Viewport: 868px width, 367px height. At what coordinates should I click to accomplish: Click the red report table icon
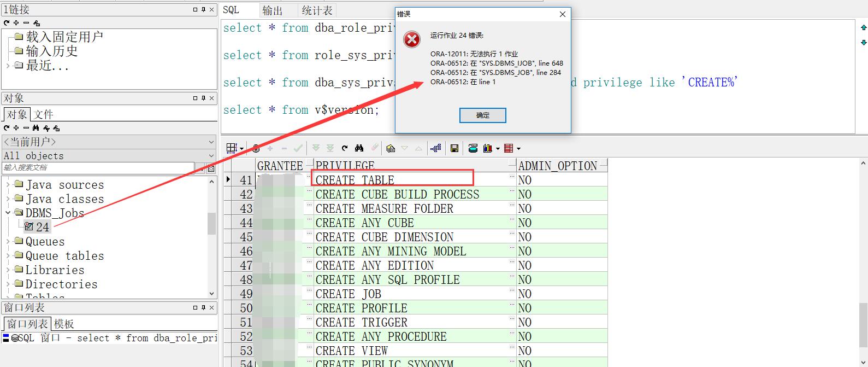[x=509, y=148]
